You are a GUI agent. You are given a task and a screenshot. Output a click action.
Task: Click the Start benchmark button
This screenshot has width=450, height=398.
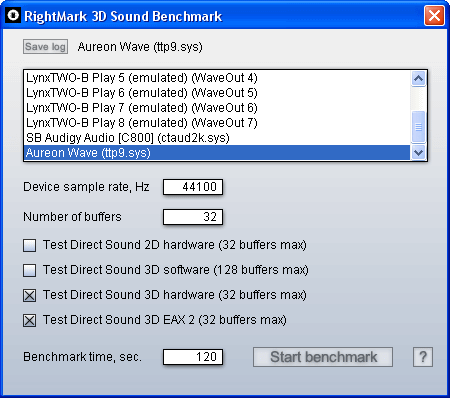click(323, 357)
